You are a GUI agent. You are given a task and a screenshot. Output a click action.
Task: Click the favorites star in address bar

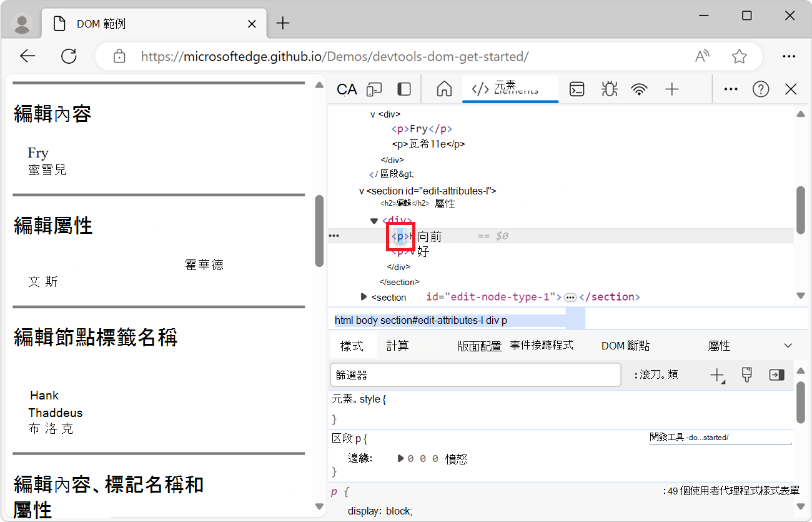[x=739, y=56]
